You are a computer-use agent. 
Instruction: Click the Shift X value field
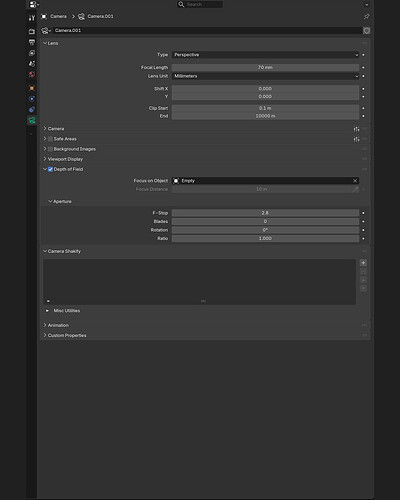265,89
